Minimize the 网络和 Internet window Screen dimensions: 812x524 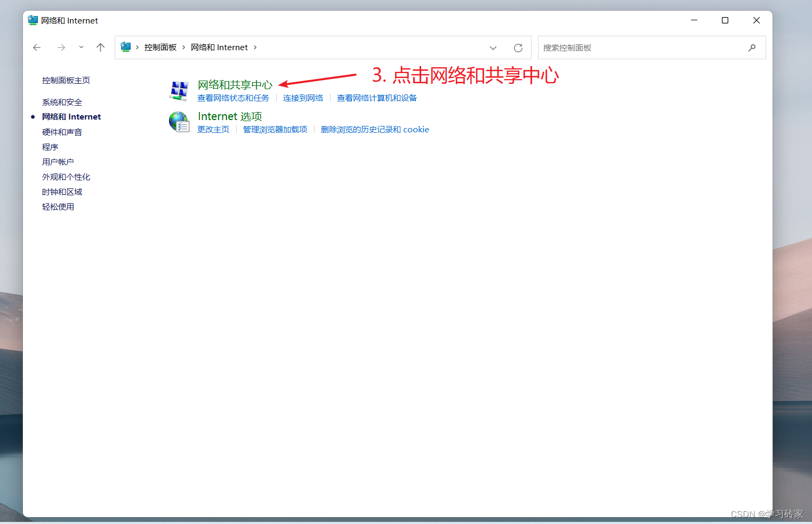pyautogui.click(x=694, y=20)
